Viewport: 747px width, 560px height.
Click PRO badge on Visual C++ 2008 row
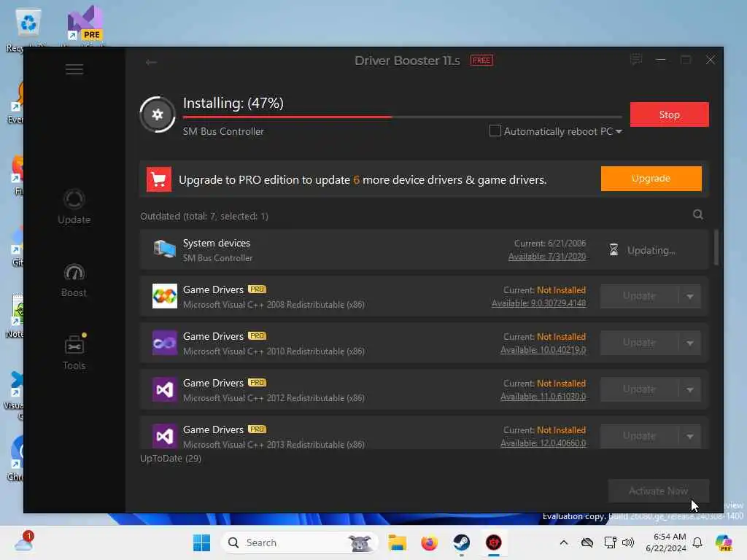(258, 289)
